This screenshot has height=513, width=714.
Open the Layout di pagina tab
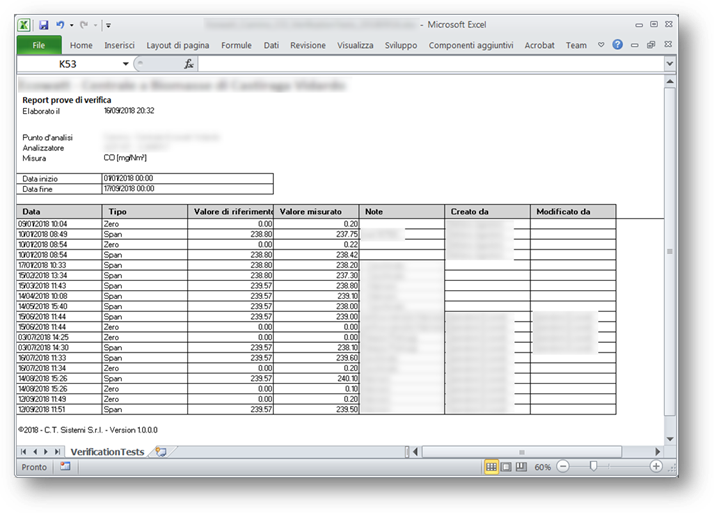[x=178, y=45]
